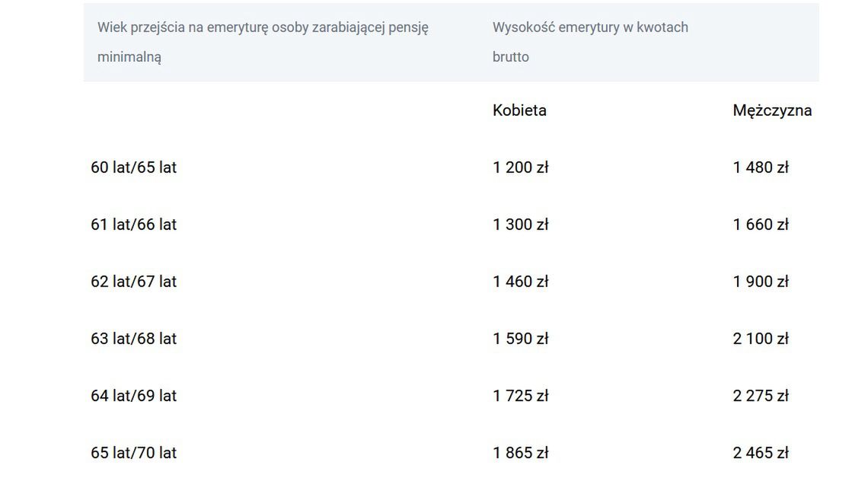Select the 1 460 zł value
The width and height of the screenshot is (868, 494).
point(520,282)
